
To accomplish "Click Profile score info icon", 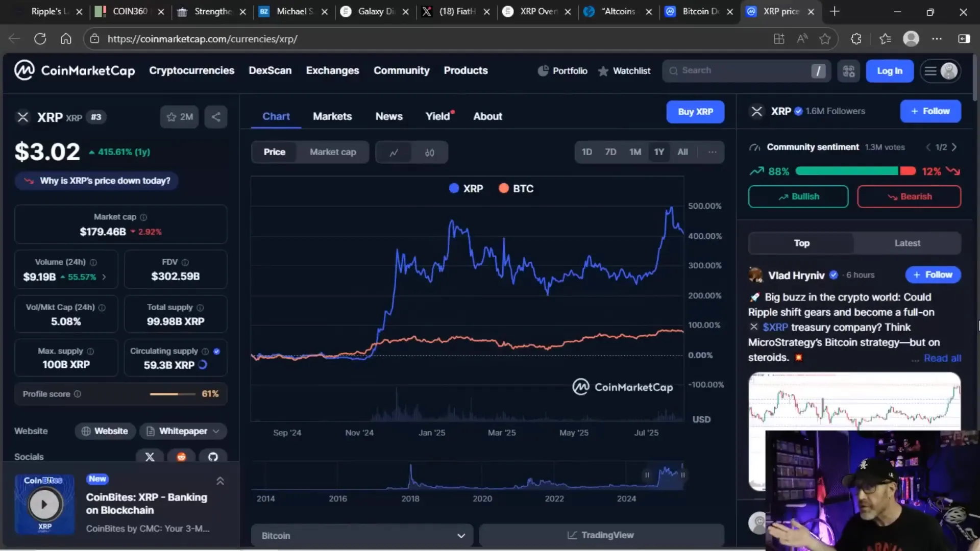I will 78,394.
